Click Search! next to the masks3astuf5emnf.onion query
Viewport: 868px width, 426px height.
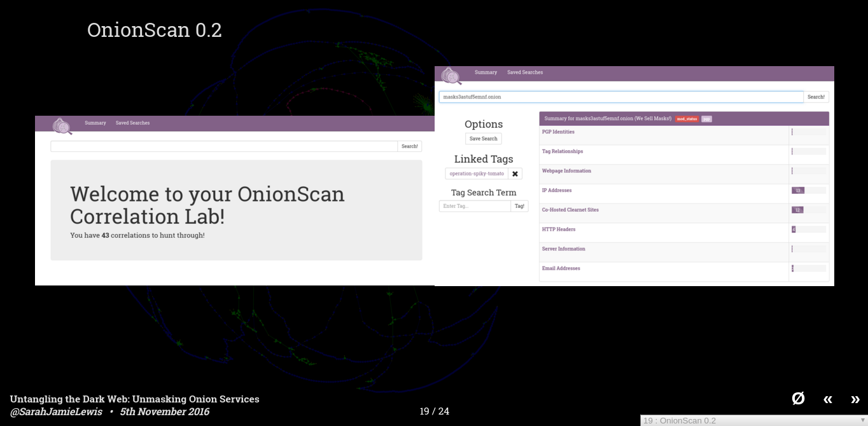tap(816, 97)
